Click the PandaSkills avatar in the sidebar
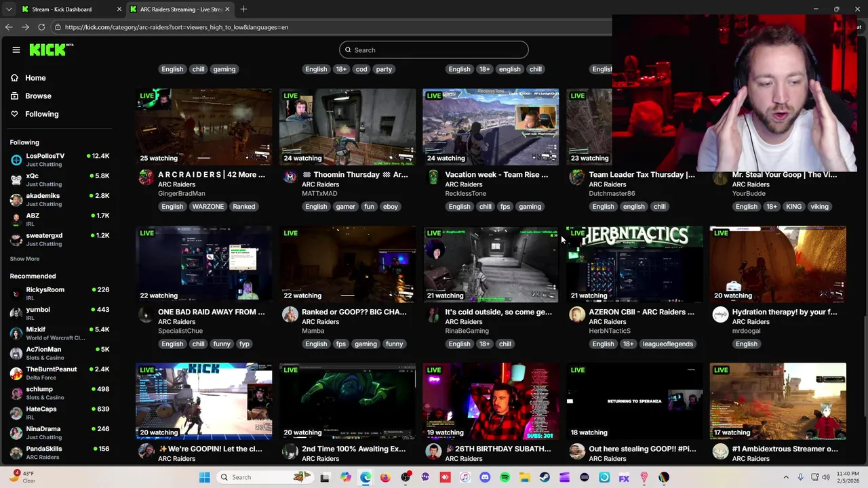 16,453
